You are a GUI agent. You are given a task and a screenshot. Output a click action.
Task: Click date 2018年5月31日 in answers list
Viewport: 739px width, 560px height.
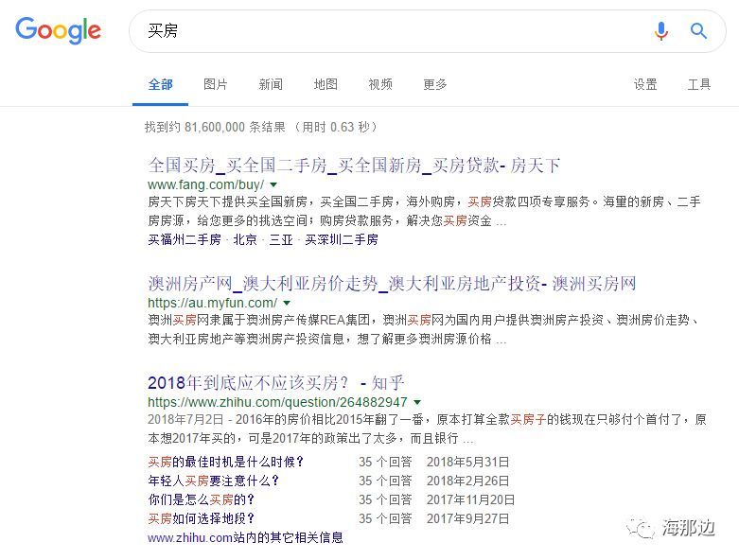click(468, 462)
